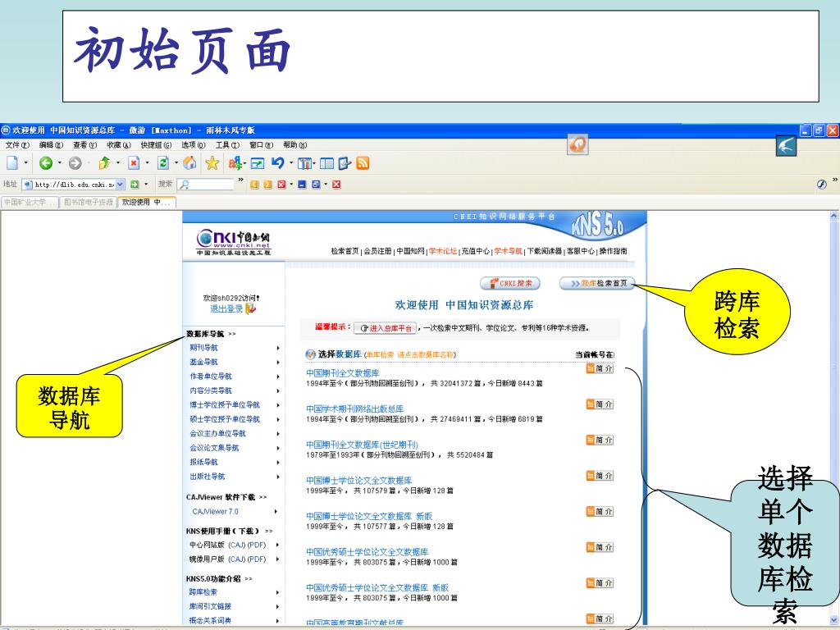The width and height of the screenshot is (840, 630).
Task: Open 作者单位导航 sidebar link
Action: point(211,377)
